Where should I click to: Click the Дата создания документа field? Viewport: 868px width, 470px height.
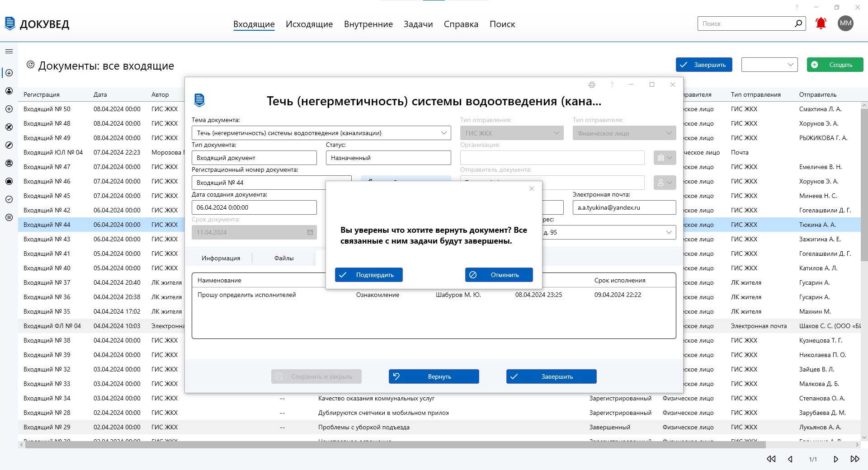click(254, 207)
